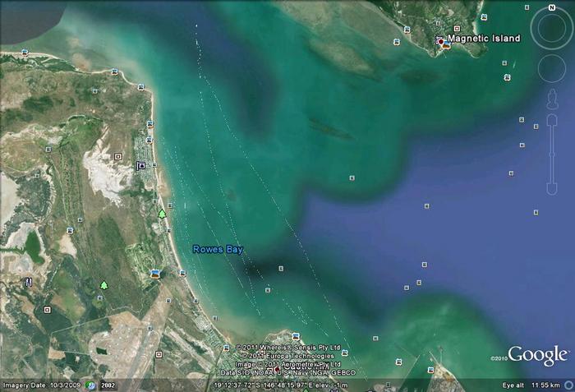
Task: Click the green tree park icon near coast
Action: pos(162,214)
